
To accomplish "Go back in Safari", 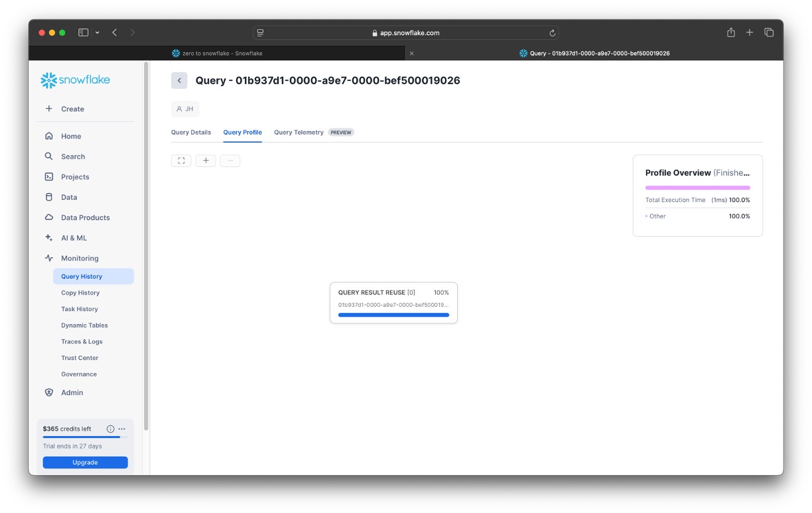I will (x=115, y=32).
